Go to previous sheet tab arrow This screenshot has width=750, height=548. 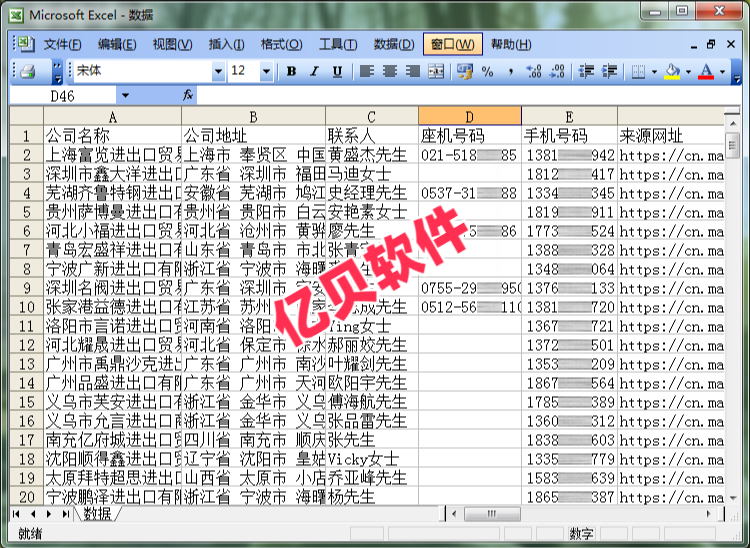33,514
